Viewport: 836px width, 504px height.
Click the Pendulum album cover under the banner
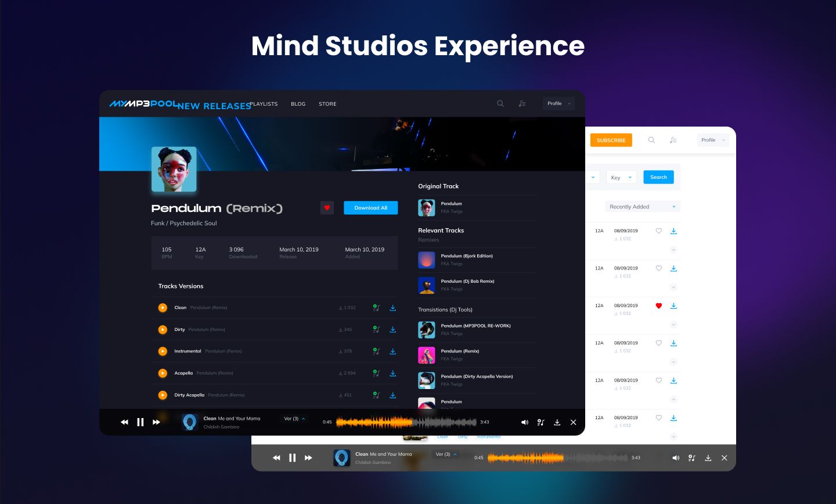pyautogui.click(x=174, y=169)
